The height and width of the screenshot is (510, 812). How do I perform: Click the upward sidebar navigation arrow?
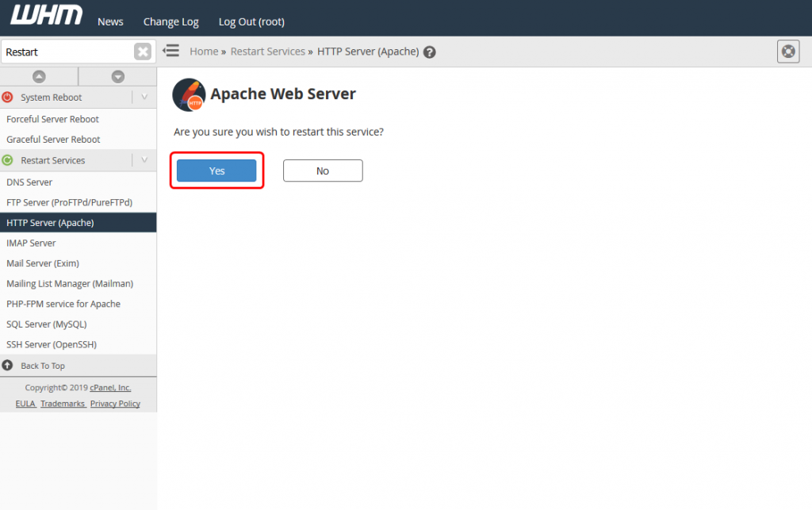(x=39, y=76)
